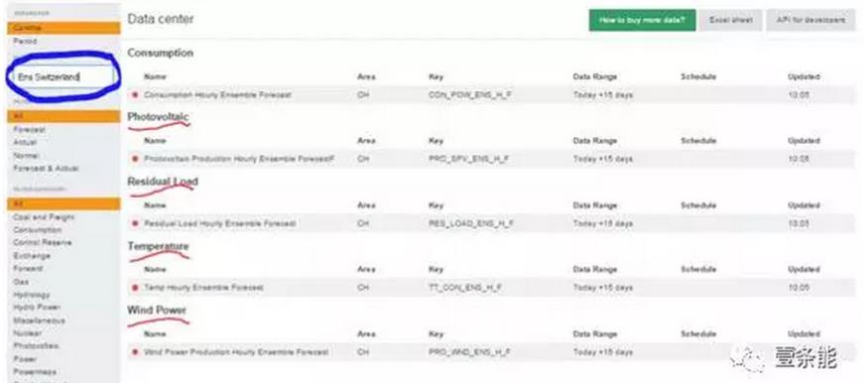Viewport: 868px width, 383px height.
Task: Open Residual Load Hourly Ensemble Forecast
Action: [x=220, y=223]
